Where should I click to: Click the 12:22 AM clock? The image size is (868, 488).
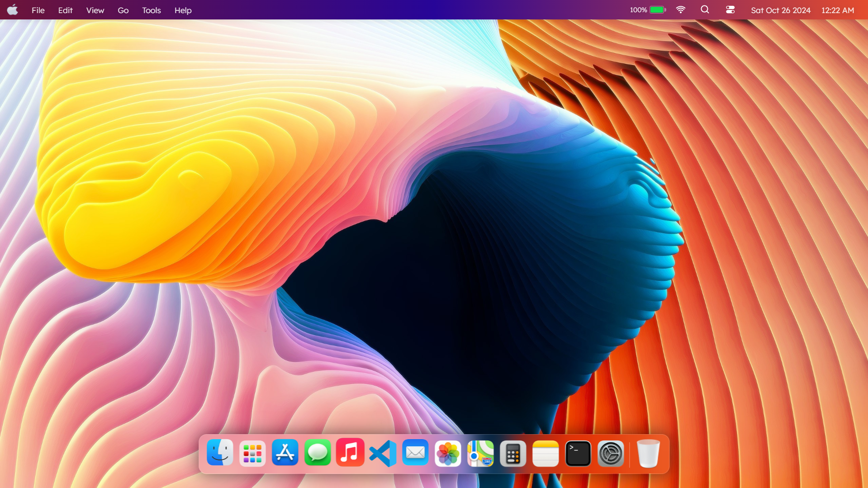coord(838,10)
